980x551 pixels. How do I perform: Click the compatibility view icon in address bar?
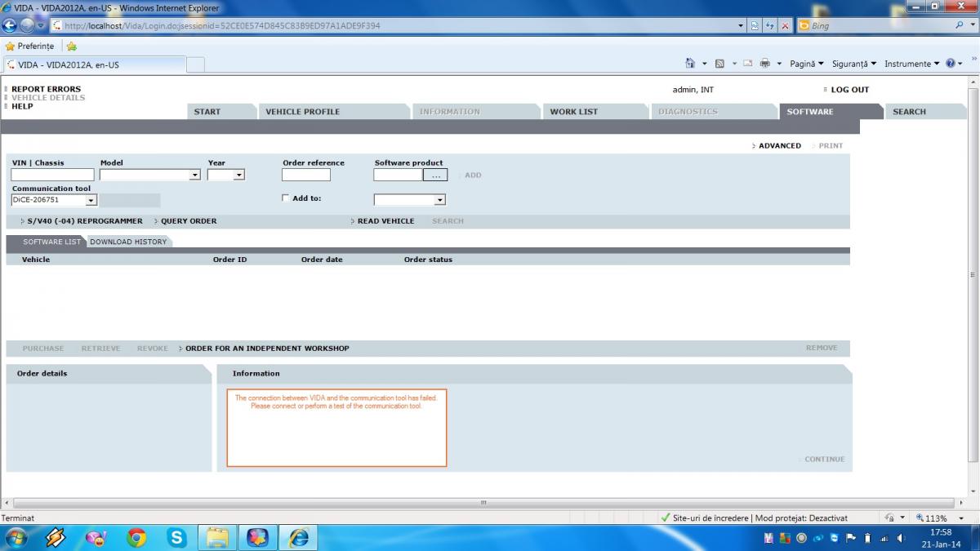755,25
